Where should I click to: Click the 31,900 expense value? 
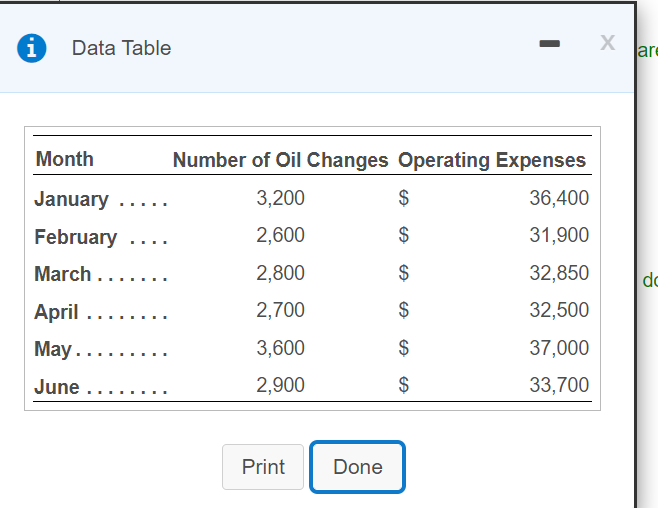click(559, 235)
